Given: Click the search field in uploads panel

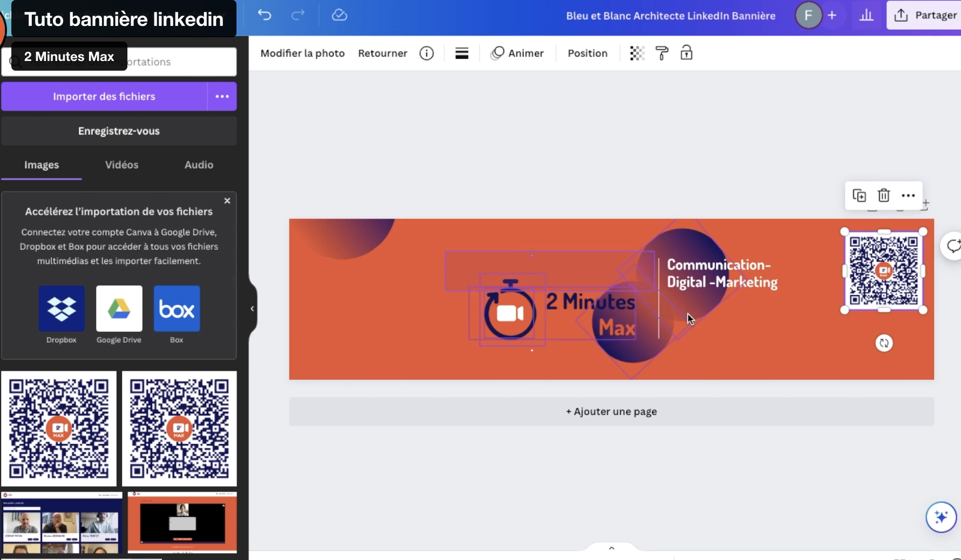Looking at the screenshot, I should tap(119, 62).
